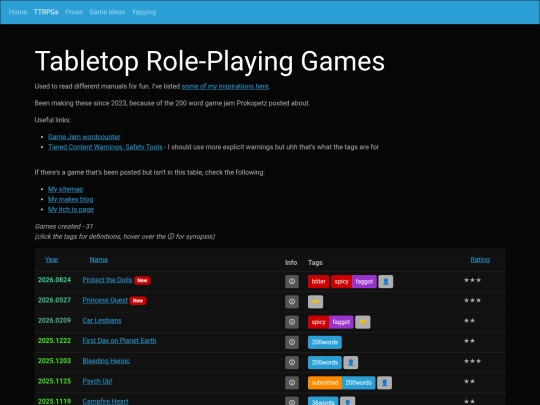The height and width of the screenshot is (405, 540).
Task: Open Psych Up! game page
Action: (x=97, y=381)
